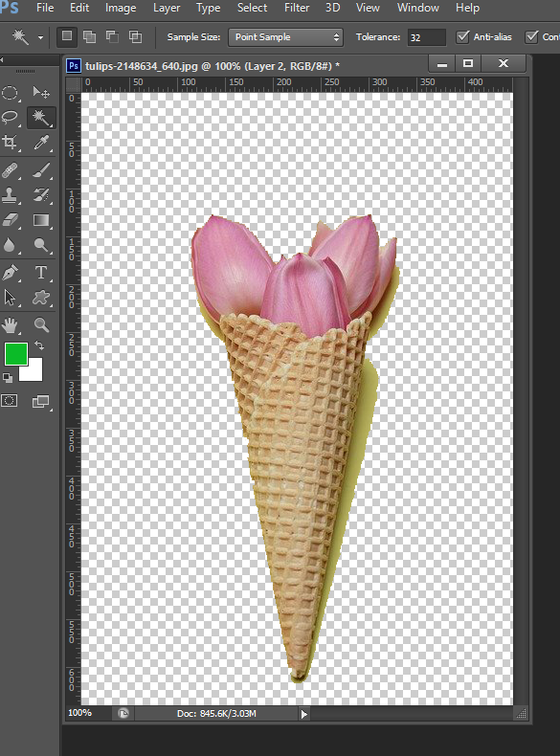Viewport: 560px width, 756px height.
Task: Select the Hand tool
Action: (x=11, y=325)
